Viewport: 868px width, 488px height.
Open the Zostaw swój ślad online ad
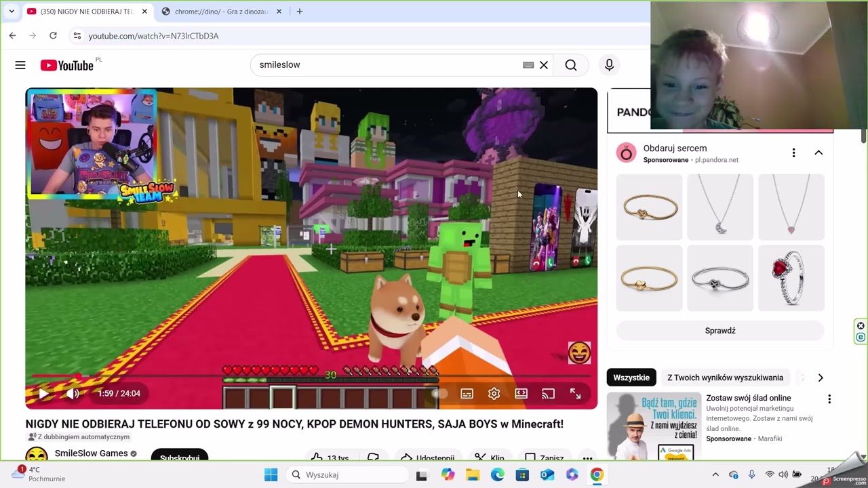click(x=749, y=398)
